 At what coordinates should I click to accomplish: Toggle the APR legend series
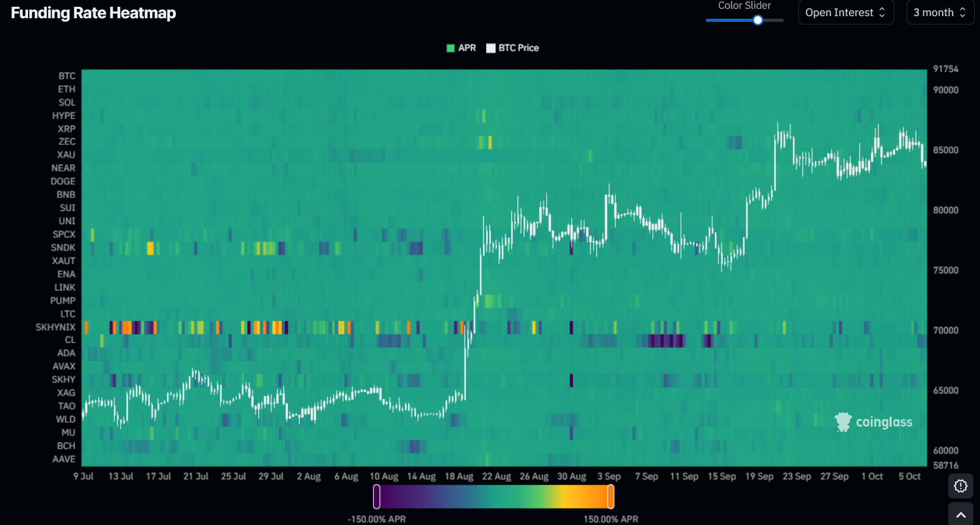pos(461,48)
